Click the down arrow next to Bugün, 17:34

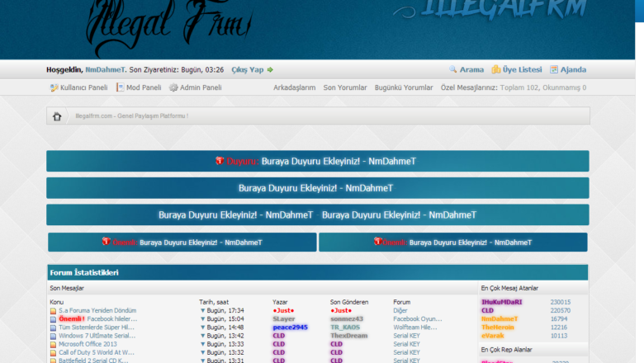point(202,310)
